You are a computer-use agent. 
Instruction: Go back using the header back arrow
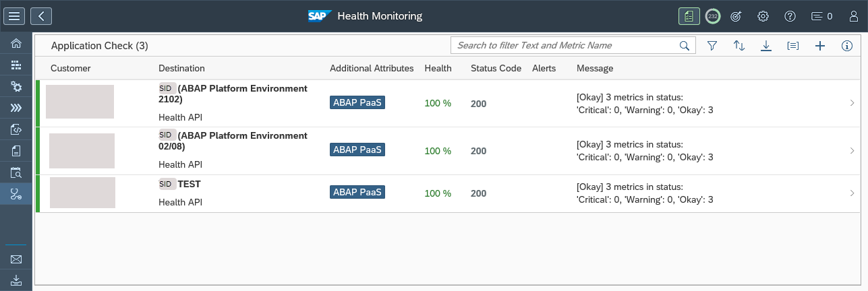click(41, 16)
